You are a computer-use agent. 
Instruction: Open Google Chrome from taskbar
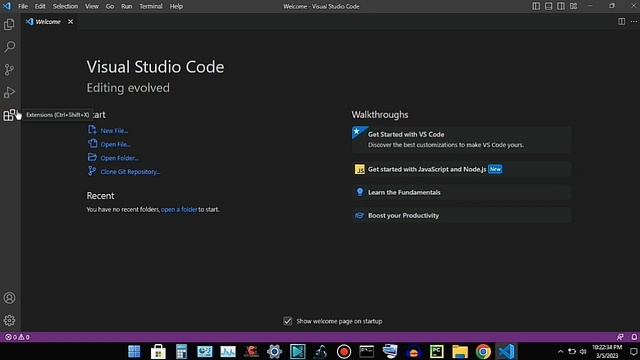[483, 351]
